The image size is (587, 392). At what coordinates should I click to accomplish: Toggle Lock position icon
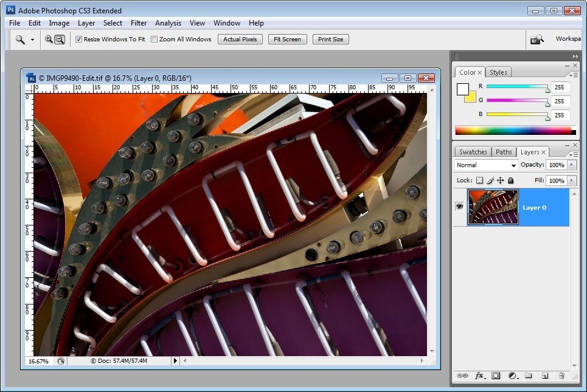500,181
